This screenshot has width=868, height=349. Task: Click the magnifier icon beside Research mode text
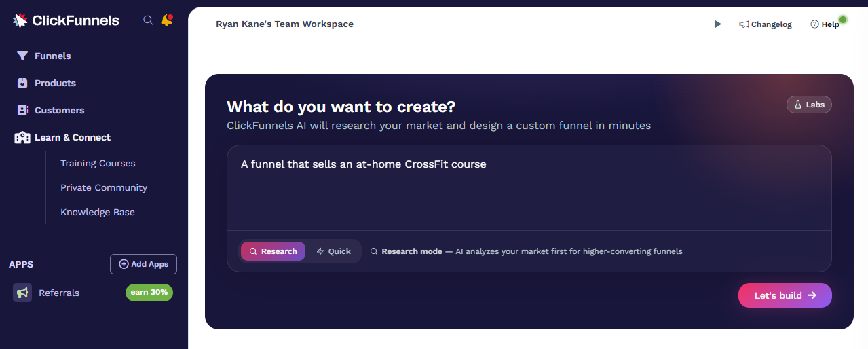point(374,251)
